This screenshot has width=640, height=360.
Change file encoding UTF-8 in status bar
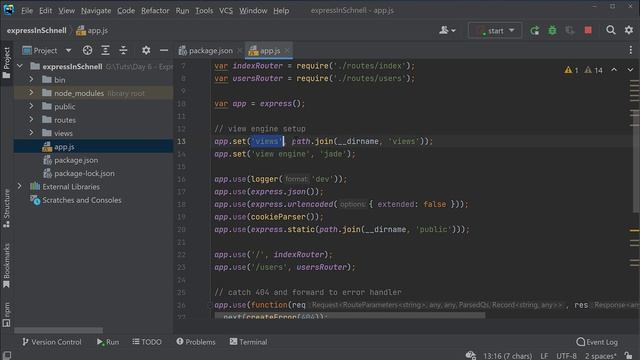point(567,356)
